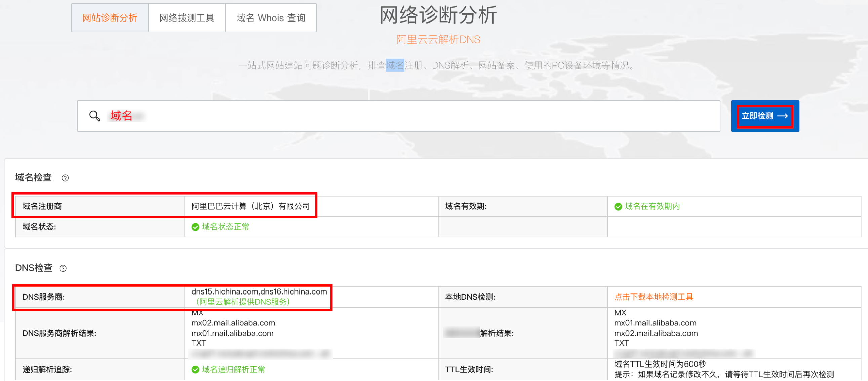Image resolution: width=868 pixels, height=381 pixels.
Task: Open the 域名 Whois 查询 tab
Action: click(x=271, y=18)
